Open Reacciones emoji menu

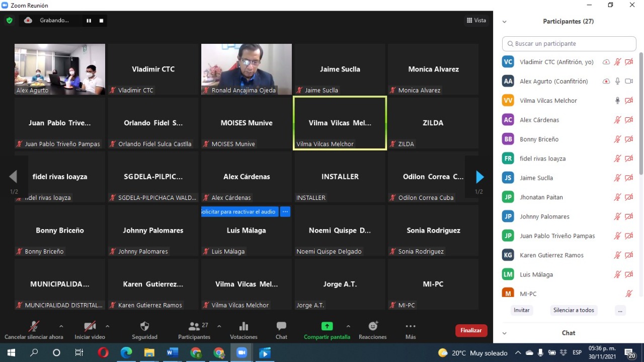pos(373,326)
